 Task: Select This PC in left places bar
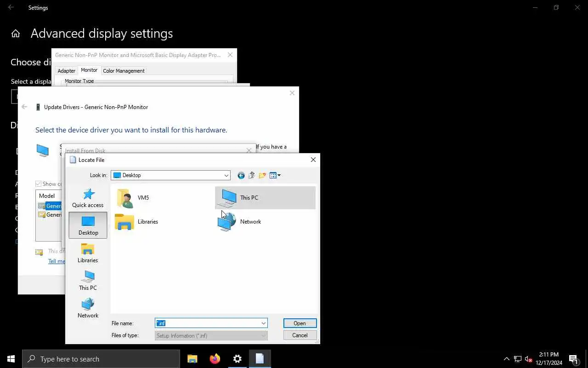[x=88, y=281]
